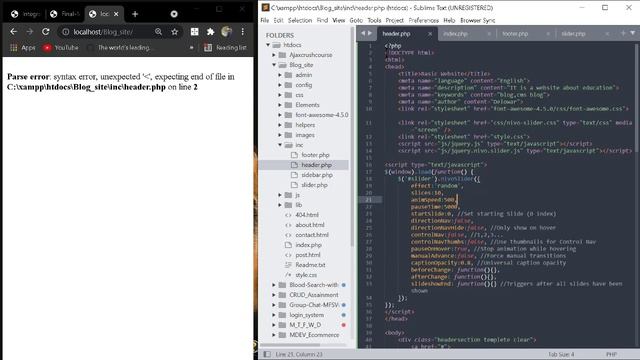The image size is (640, 360).
Task: Open Goto menu
Action: (x=356, y=20)
